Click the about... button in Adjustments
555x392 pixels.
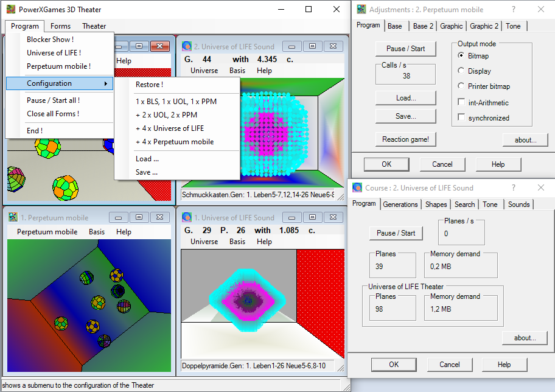[525, 140]
